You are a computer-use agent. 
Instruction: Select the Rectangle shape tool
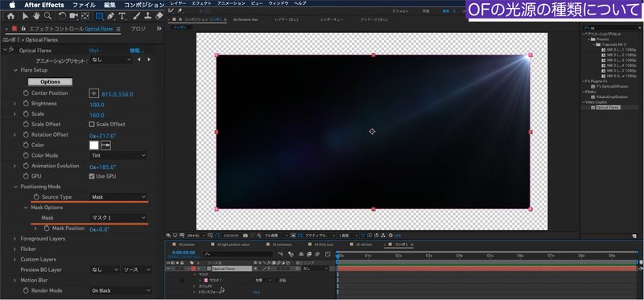pos(99,16)
